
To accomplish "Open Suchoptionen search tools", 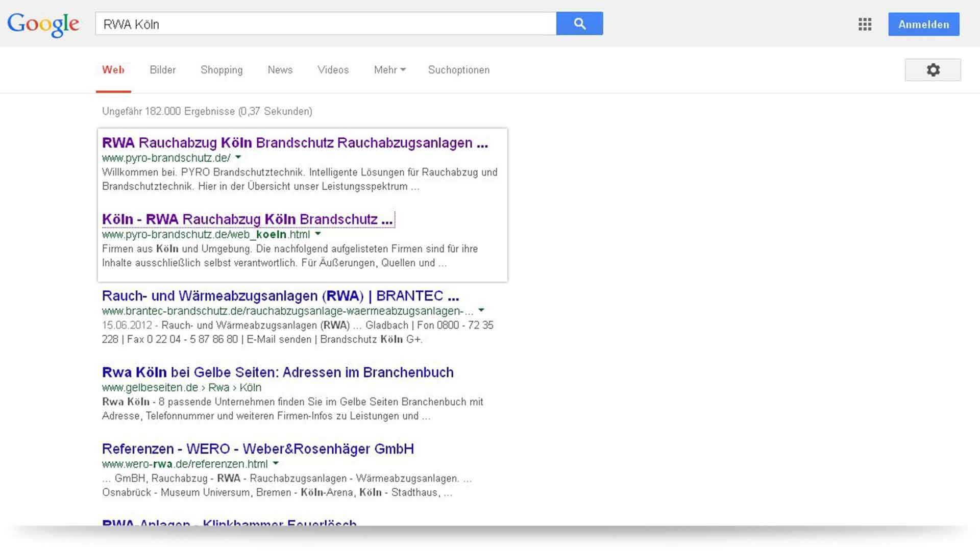I will (x=459, y=70).
